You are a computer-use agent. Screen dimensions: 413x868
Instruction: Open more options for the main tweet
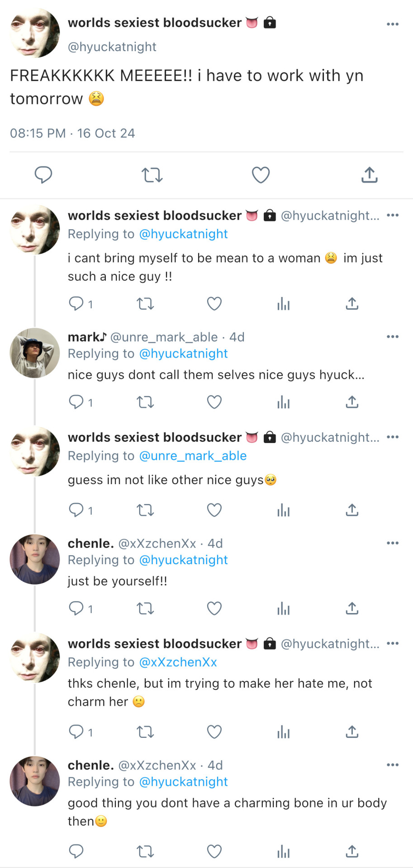pyautogui.click(x=392, y=24)
